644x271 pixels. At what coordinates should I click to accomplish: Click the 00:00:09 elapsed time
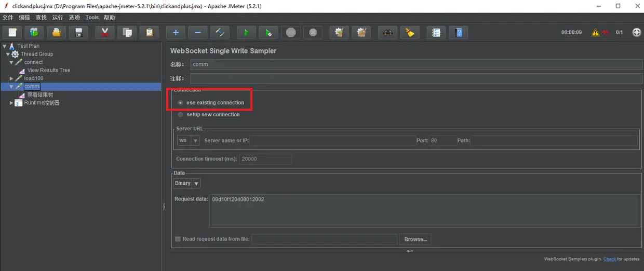coord(572,32)
